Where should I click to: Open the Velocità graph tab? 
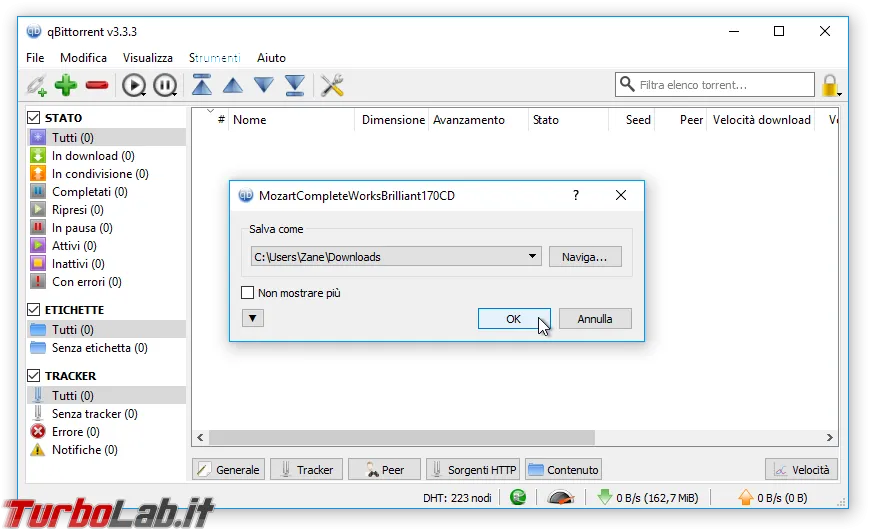801,469
